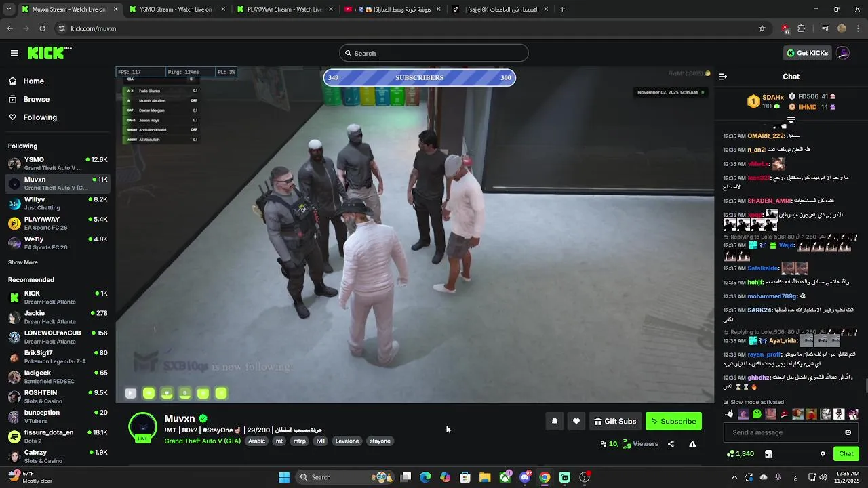The height and width of the screenshot is (488, 868).
Task: Click the Levelone tag
Action: pyautogui.click(x=347, y=441)
